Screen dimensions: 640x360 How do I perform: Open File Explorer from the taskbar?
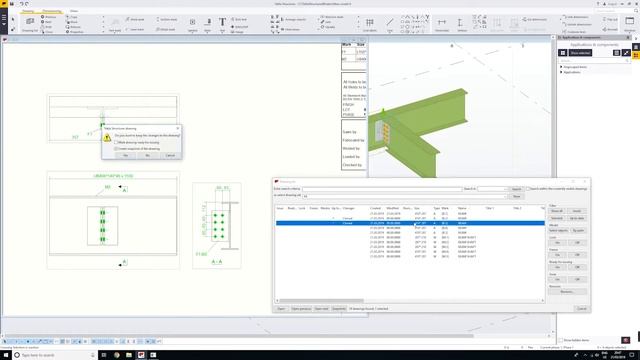[x=129, y=355]
